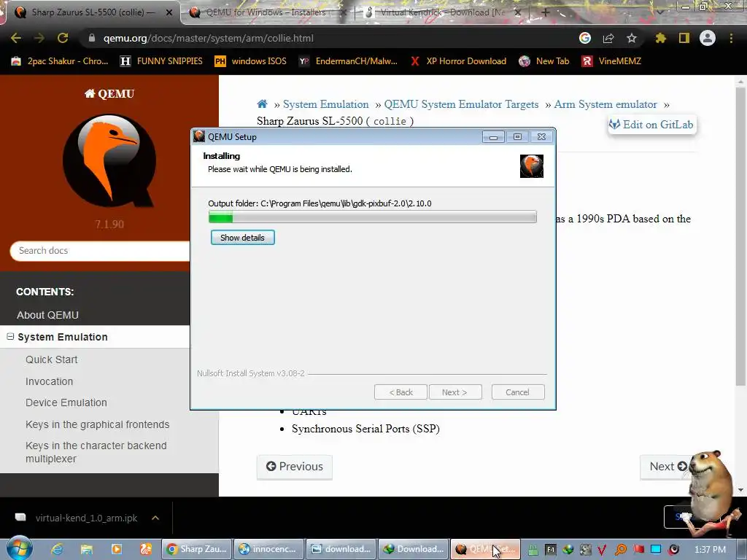This screenshot has width=747, height=560.
Task: Click Cancel in QEMU Setup
Action: click(x=518, y=392)
